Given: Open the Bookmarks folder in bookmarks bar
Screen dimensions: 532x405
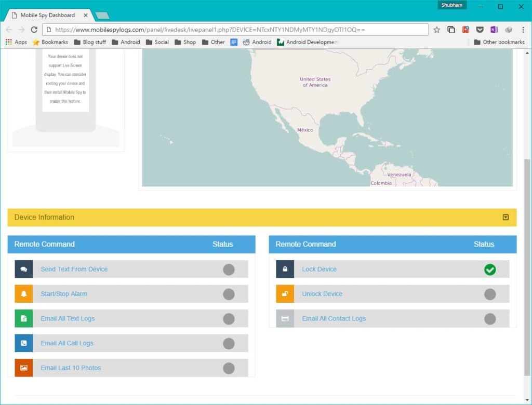Looking at the screenshot, I should (50, 42).
